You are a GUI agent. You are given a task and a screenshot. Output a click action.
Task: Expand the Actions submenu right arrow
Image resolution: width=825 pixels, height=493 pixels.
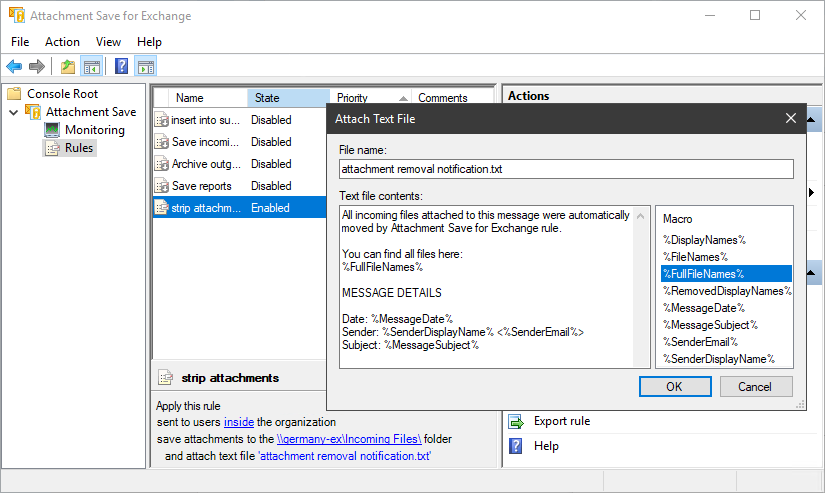811,193
